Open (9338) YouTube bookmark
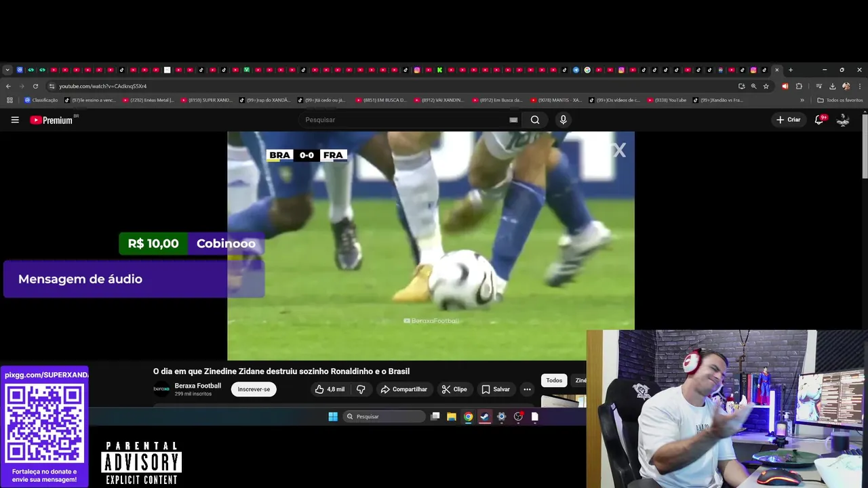868x488 pixels. tap(667, 100)
